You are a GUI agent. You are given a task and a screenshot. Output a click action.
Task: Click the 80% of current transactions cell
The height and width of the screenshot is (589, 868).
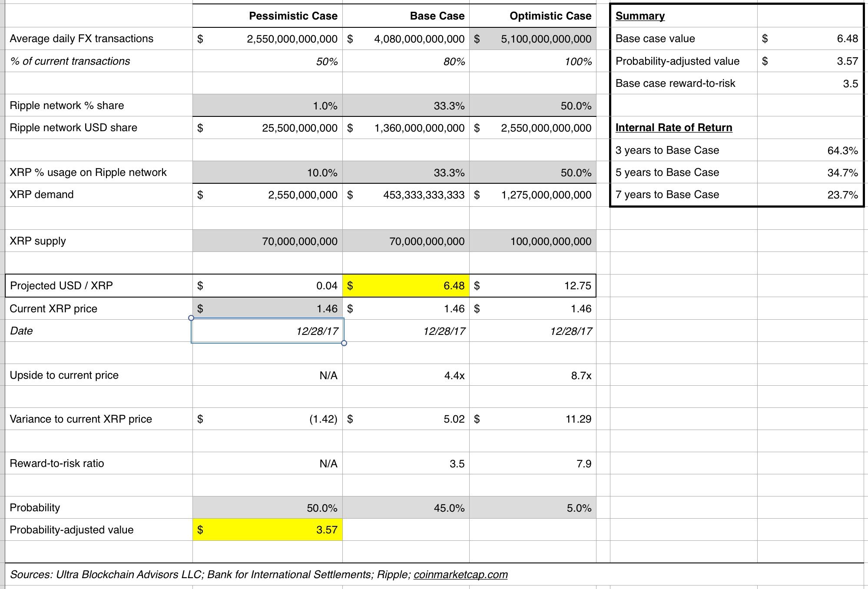406,61
